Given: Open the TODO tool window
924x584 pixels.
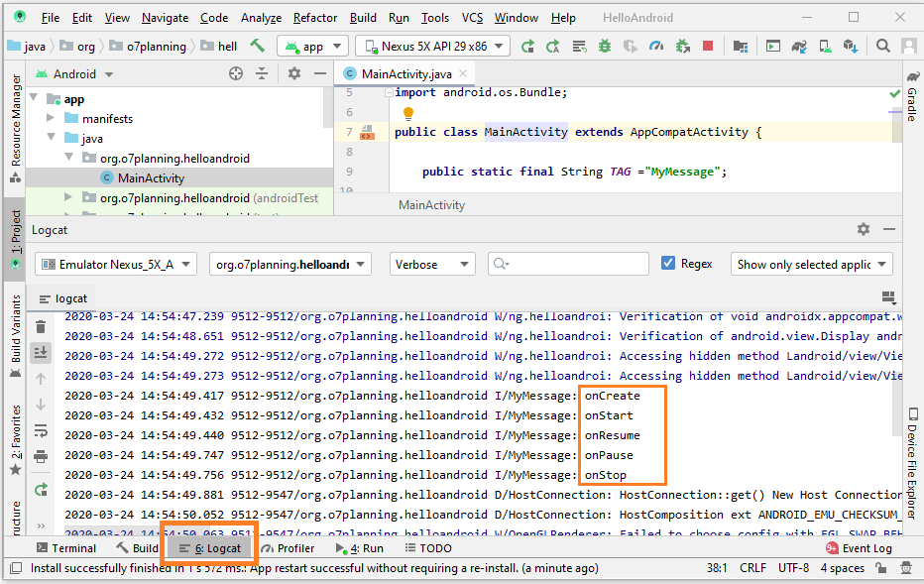Looking at the screenshot, I should [x=428, y=548].
